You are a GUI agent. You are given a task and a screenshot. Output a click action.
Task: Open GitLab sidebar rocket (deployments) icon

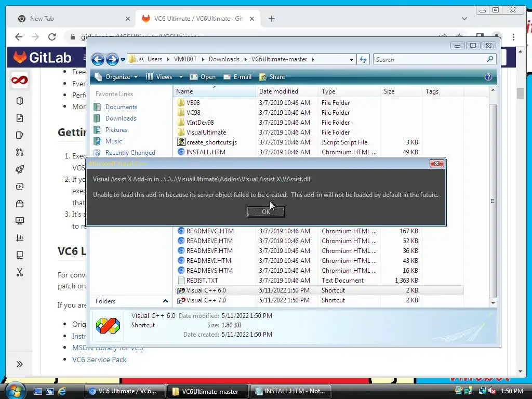point(20,169)
